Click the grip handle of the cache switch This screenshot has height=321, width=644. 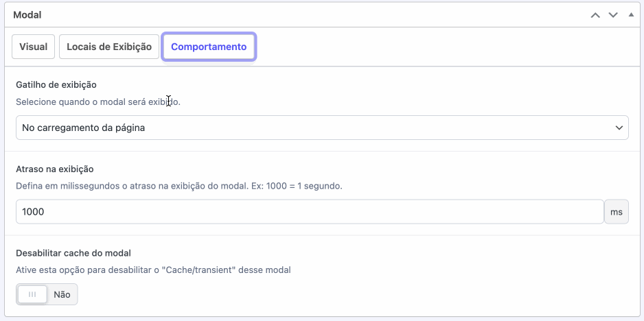32,294
